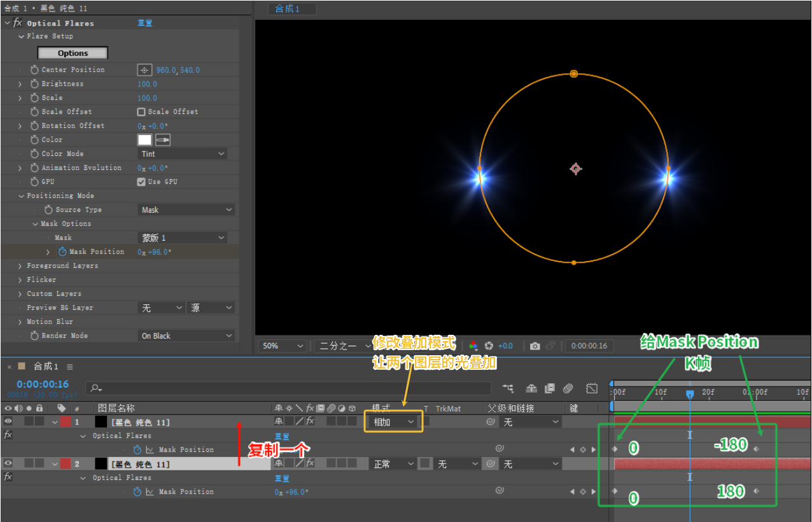Screen dimensions: 812x522
Task: Open Source Type Mask dropdown
Action: click(186, 210)
